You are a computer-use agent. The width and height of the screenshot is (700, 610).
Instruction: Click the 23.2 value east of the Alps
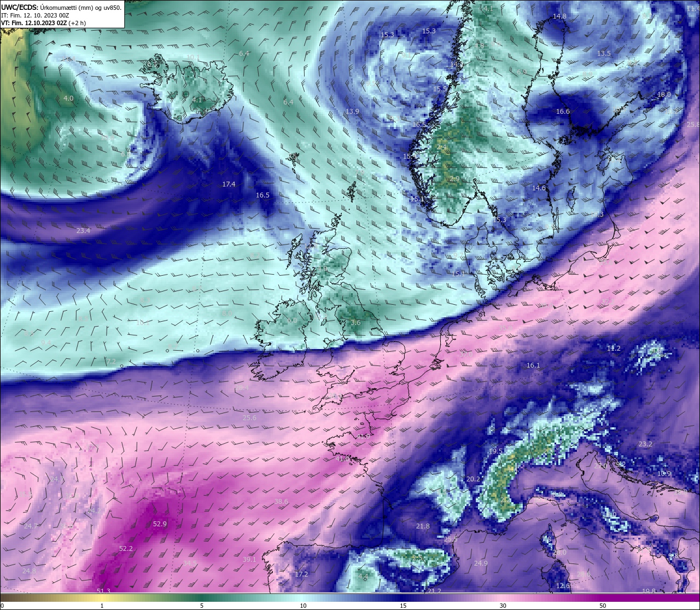(645, 444)
